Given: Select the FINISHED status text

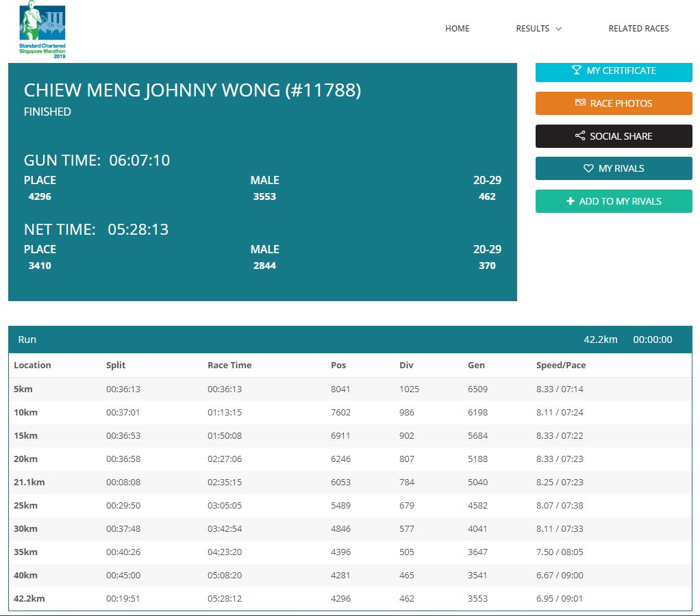Looking at the screenshot, I should click(x=47, y=112).
